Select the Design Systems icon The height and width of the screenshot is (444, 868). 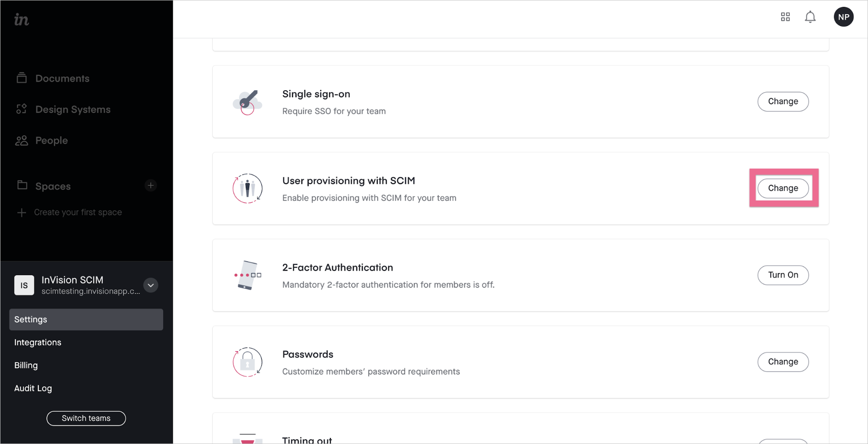(21, 109)
